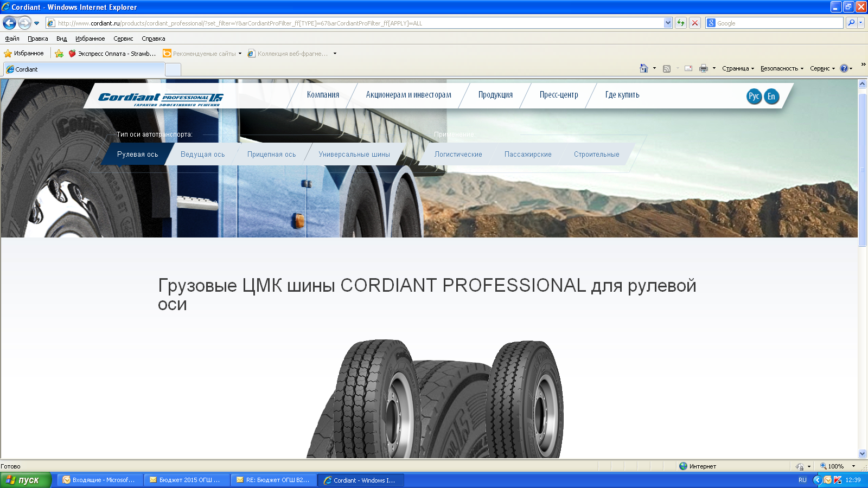Click the browser Back arrow button

tap(9, 23)
